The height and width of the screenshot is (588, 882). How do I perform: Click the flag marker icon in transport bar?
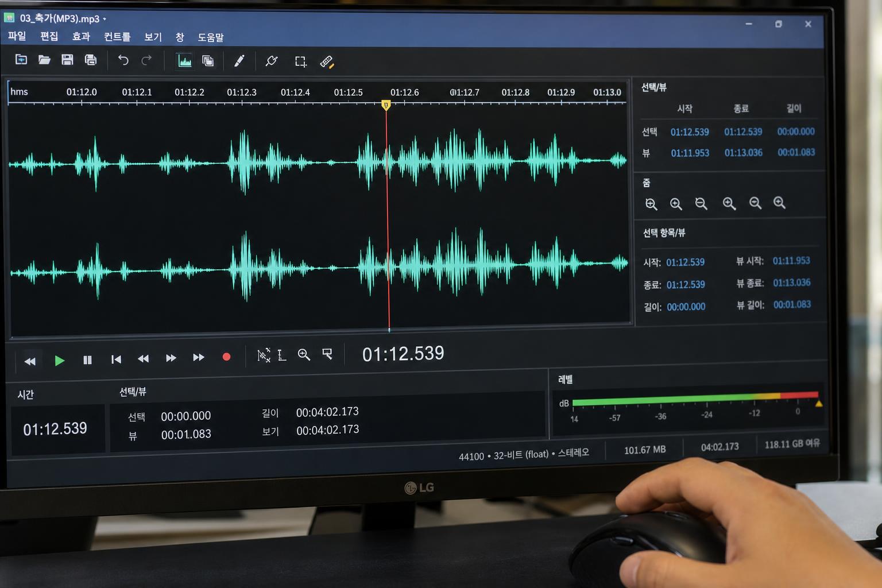327,354
